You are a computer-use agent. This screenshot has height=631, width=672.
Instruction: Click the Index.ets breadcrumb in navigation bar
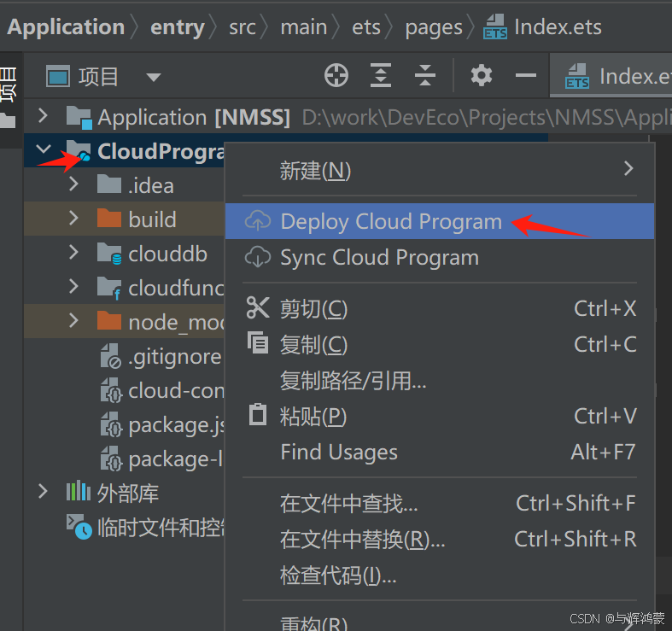[542, 27]
